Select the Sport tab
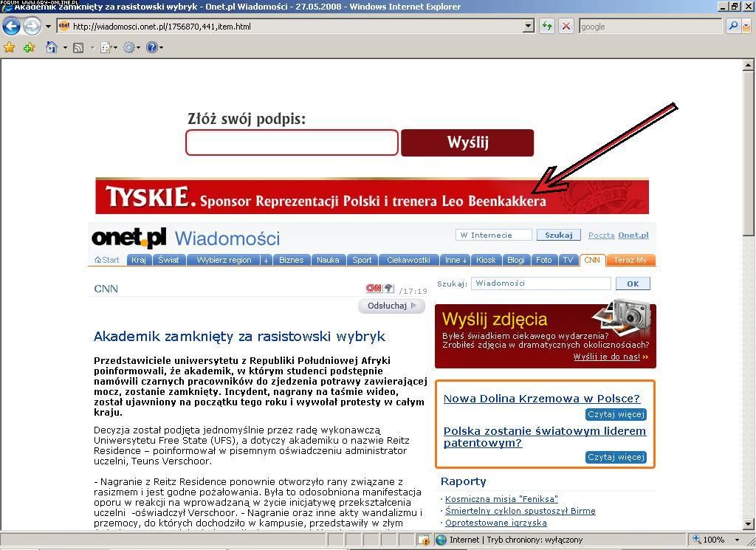 [x=362, y=260]
